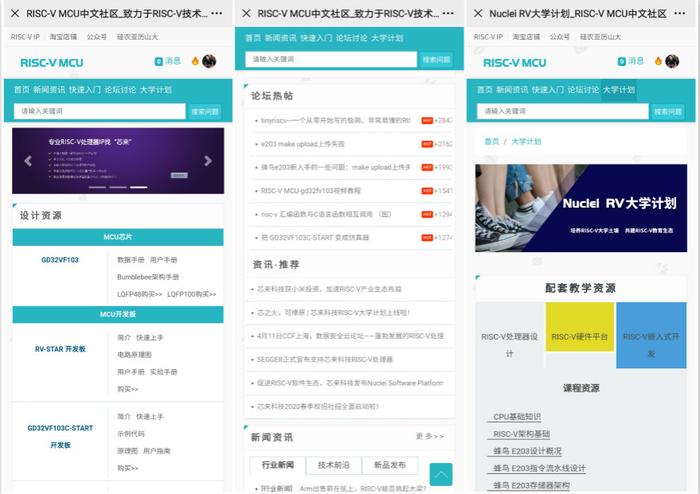Open 实验手册 under RV-STAR 开发板
The image size is (700, 494).
tap(163, 372)
